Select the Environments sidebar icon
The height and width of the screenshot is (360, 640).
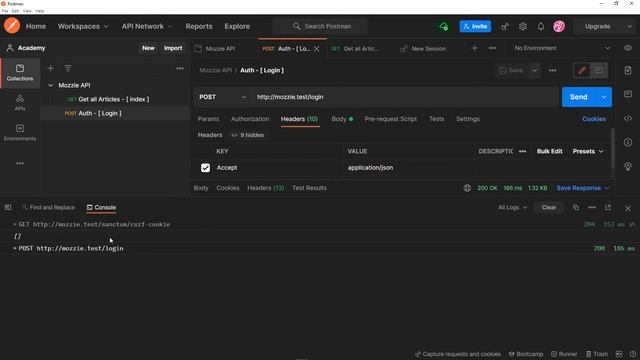tap(20, 133)
